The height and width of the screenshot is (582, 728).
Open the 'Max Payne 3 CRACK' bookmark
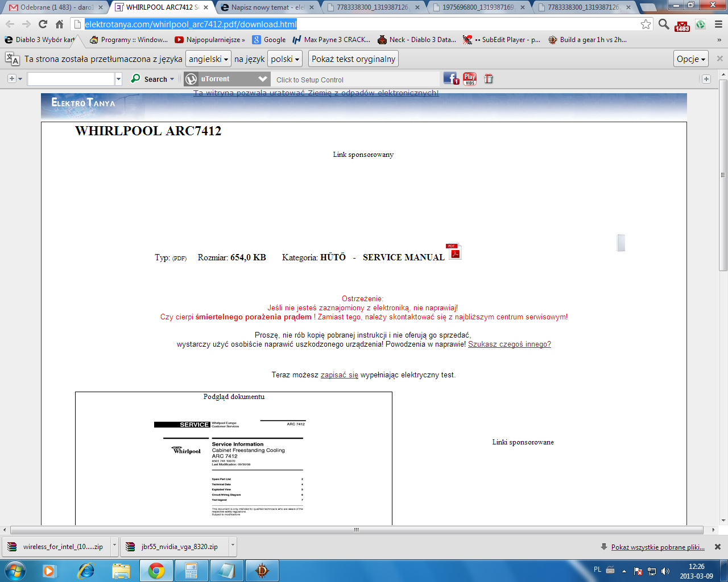(331, 40)
